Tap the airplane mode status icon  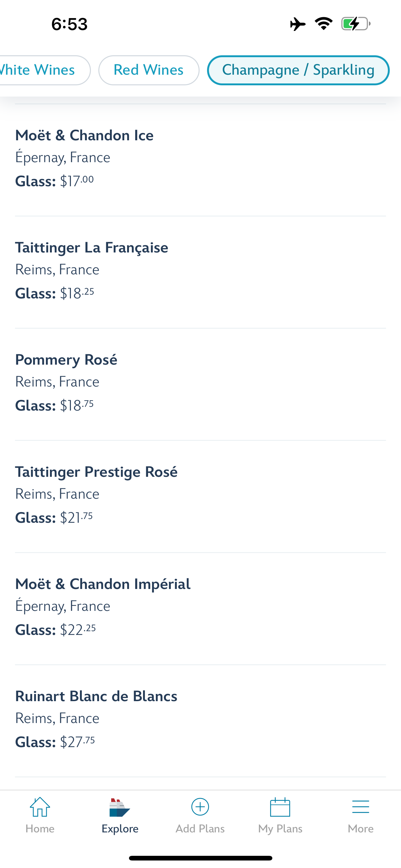click(x=298, y=24)
